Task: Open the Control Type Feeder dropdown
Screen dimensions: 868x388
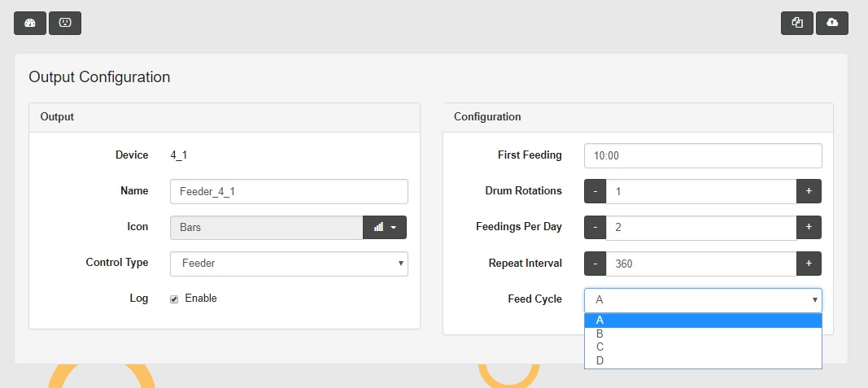Action: point(289,264)
